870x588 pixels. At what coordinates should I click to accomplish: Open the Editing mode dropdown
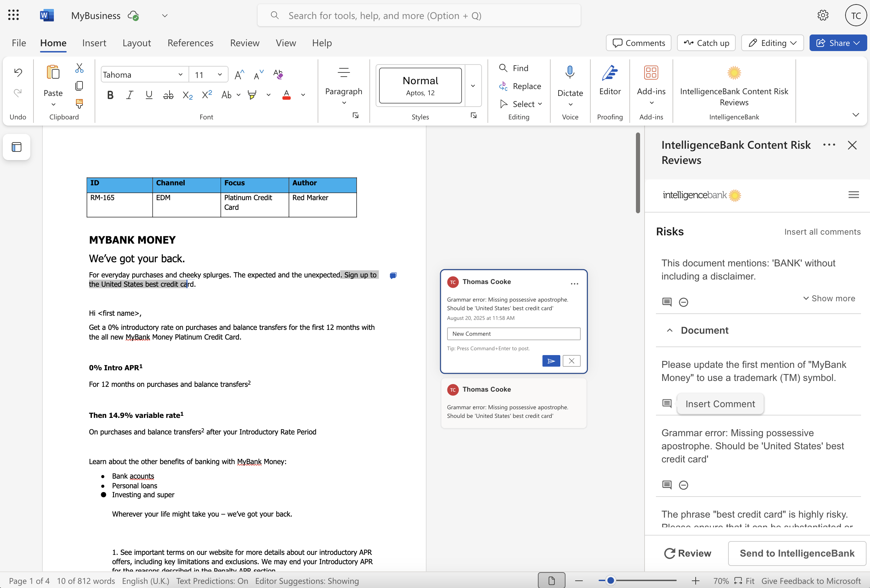coord(772,43)
